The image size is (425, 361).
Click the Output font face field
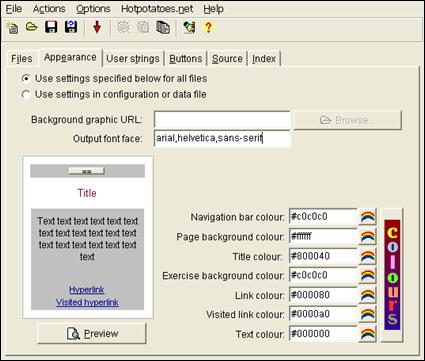(x=222, y=138)
